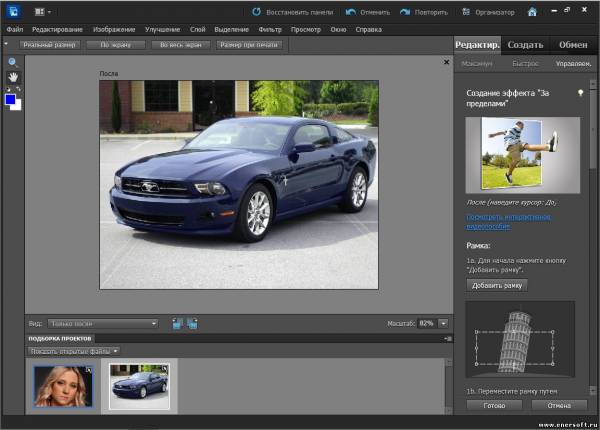Click the home welcome screen icon
Image resolution: width=600 pixels, height=430 pixels.
pyautogui.click(x=532, y=12)
